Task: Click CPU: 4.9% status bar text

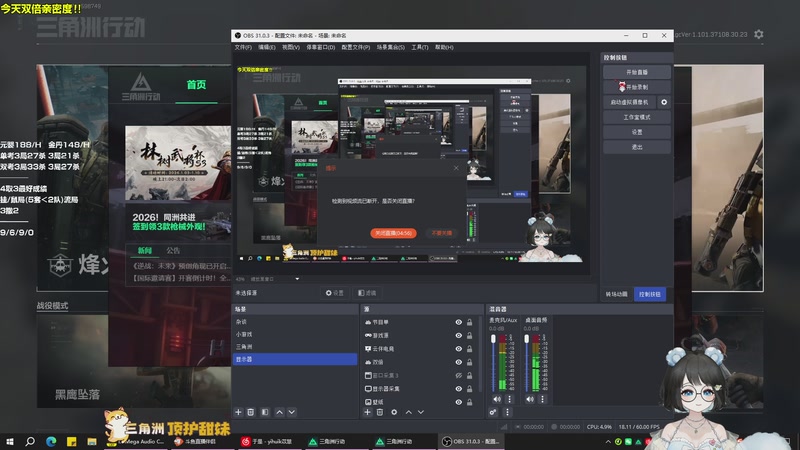Action: (599, 427)
